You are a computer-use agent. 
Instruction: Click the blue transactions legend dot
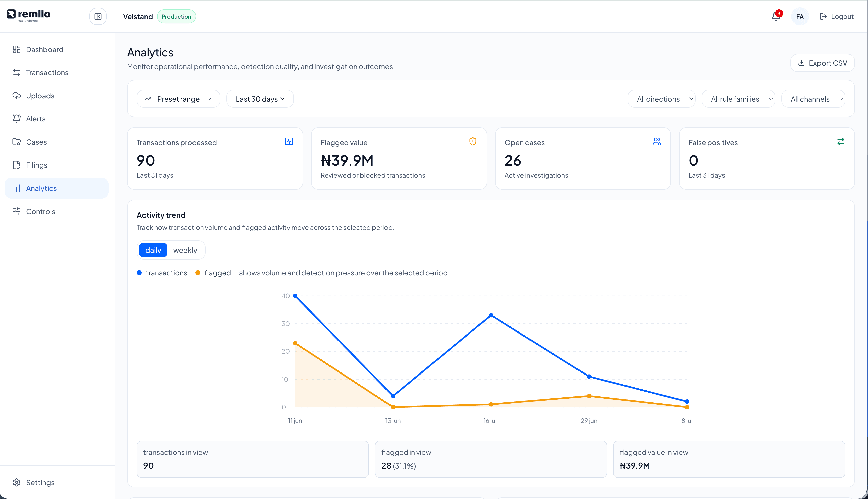[x=139, y=273]
